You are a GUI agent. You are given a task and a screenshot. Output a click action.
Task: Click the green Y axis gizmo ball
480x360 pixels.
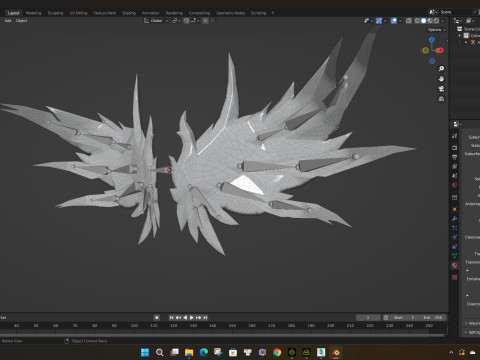tap(425, 51)
